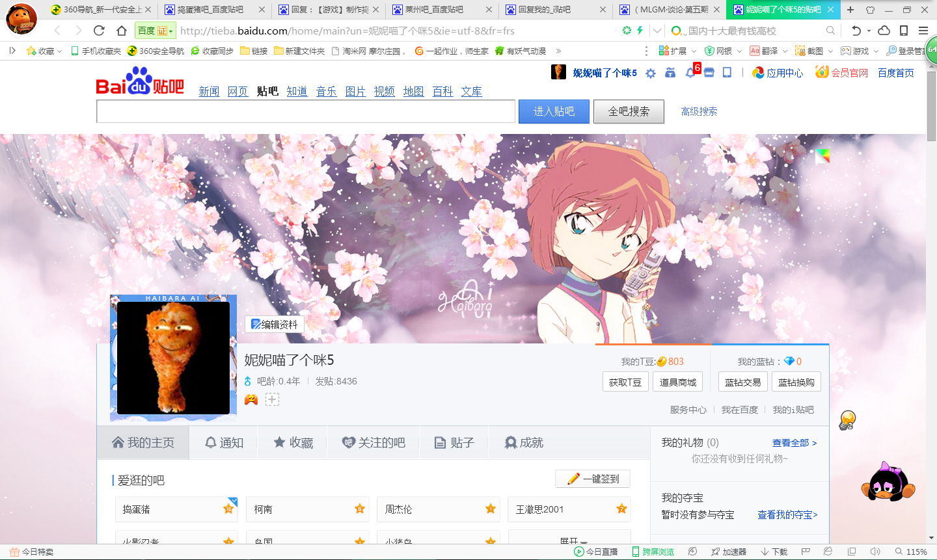Open the notification bell with 6 badge

(x=690, y=73)
